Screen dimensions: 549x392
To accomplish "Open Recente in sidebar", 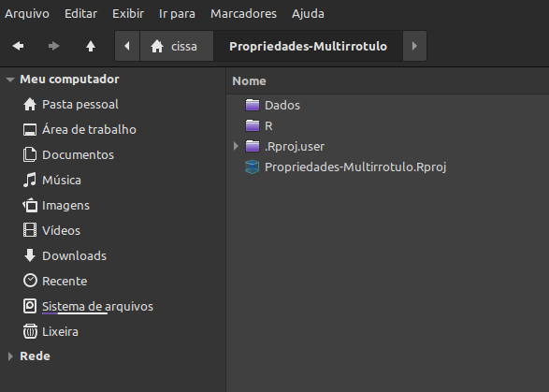I will tap(65, 281).
